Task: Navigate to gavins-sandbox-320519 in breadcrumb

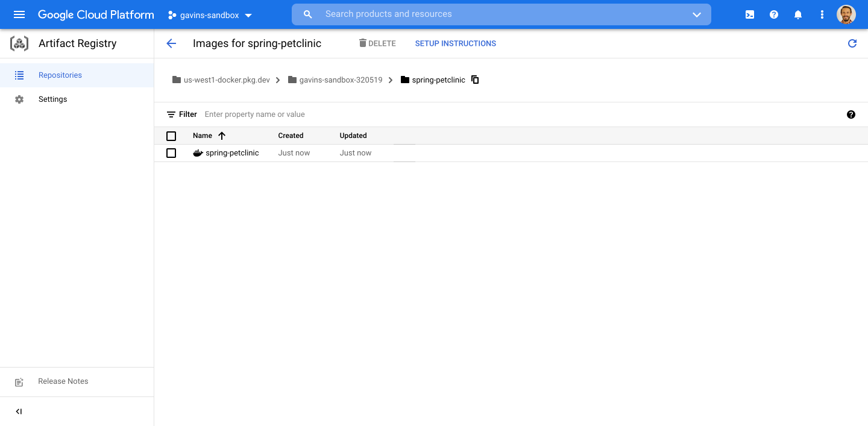Action: [341, 80]
